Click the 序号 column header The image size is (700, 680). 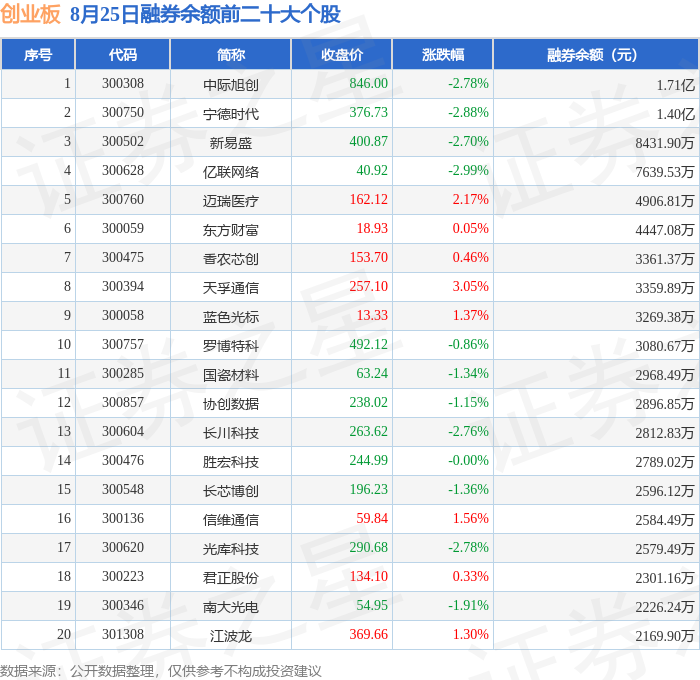point(38,54)
